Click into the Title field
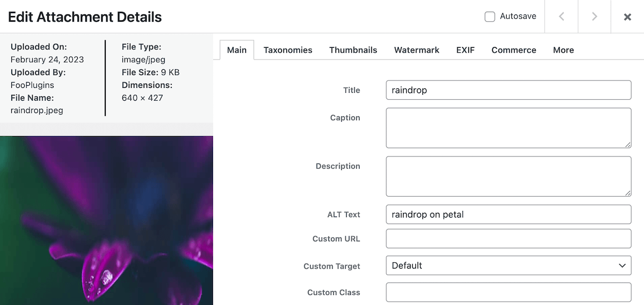This screenshot has height=305, width=644. coord(508,90)
